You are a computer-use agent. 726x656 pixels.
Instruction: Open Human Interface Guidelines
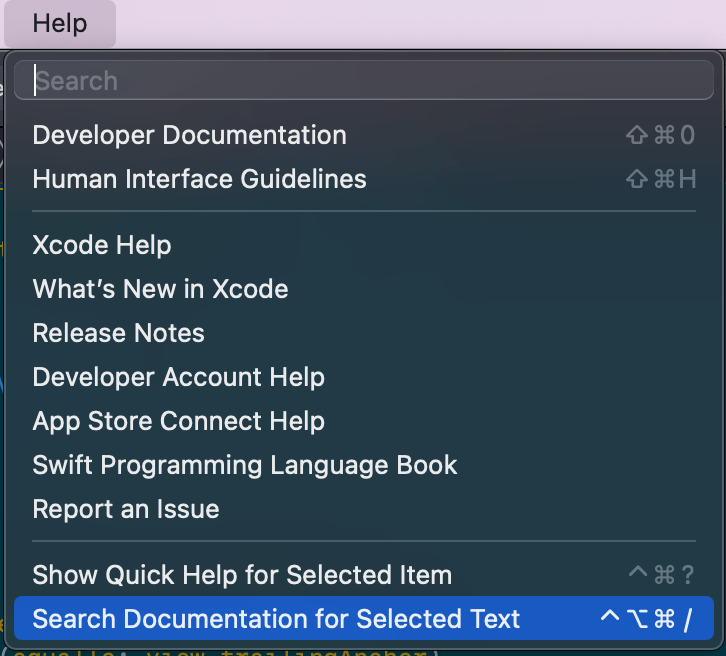[200, 179]
